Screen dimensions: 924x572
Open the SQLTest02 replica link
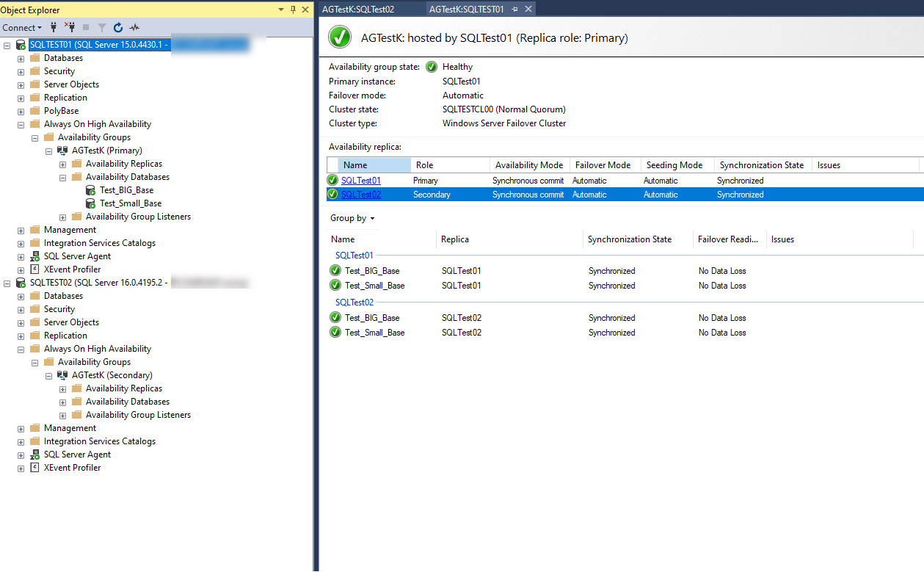(361, 195)
